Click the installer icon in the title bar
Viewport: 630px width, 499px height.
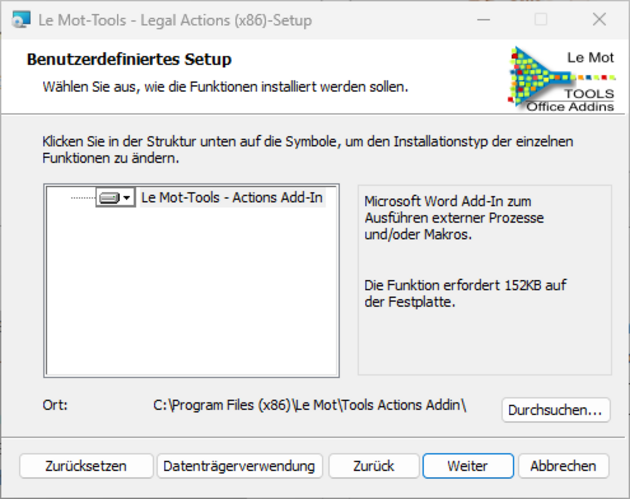[x=21, y=20]
